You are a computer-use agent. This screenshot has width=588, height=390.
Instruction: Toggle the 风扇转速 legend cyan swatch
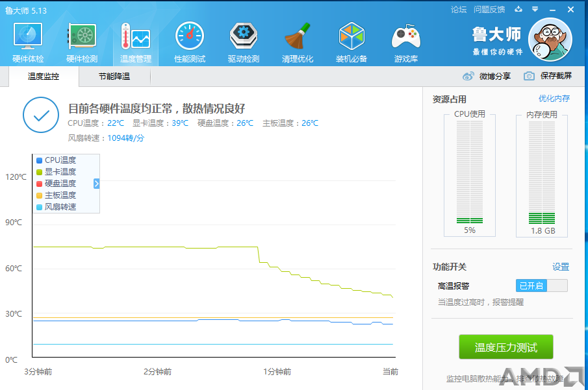(x=39, y=207)
